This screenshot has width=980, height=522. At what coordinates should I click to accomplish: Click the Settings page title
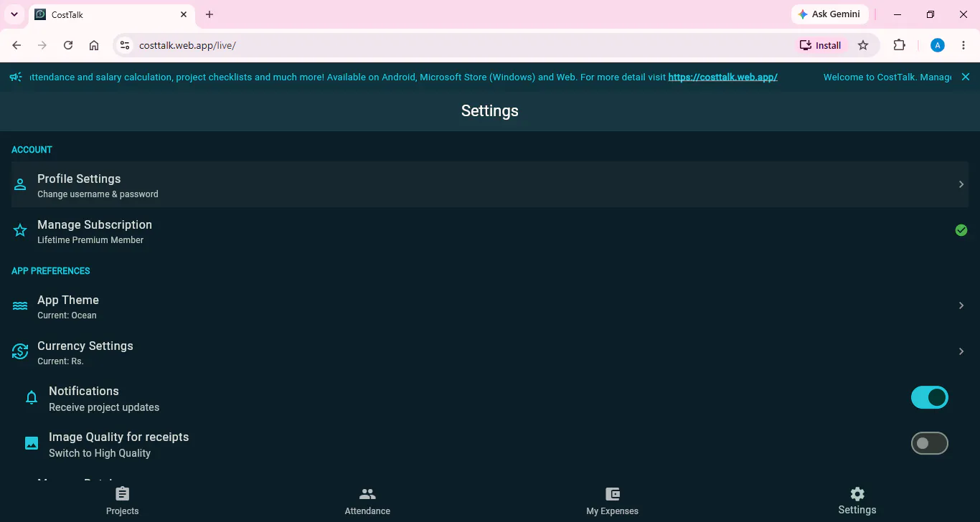[490, 110]
